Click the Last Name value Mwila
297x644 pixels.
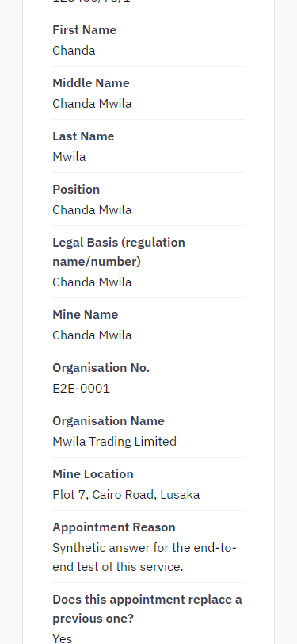tap(69, 157)
